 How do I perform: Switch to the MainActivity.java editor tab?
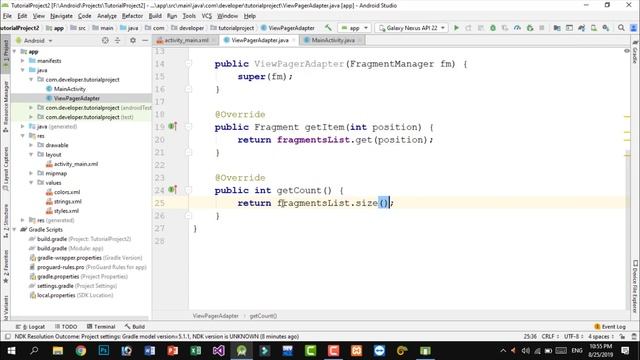point(333,40)
